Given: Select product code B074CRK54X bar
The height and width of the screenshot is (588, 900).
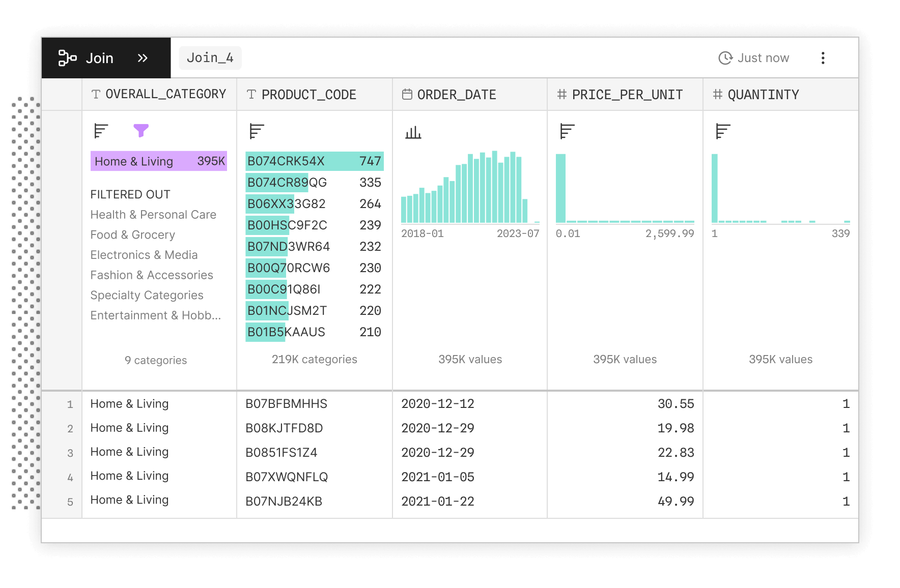Looking at the screenshot, I should click(314, 161).
